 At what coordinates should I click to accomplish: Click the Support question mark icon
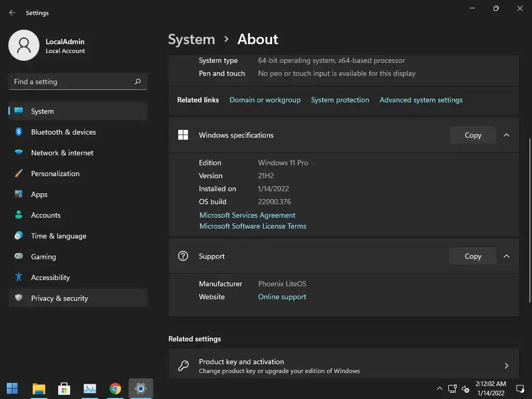(x=183, y=256)
